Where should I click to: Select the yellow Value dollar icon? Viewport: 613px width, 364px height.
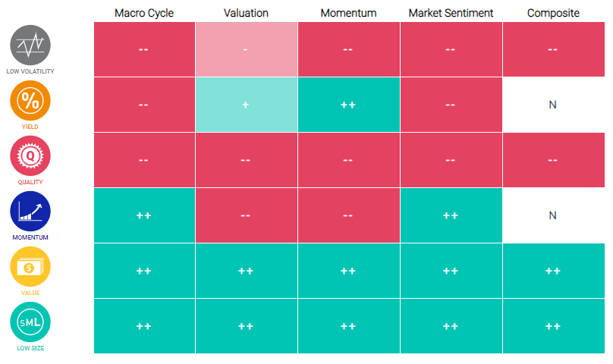coord(30,266)
